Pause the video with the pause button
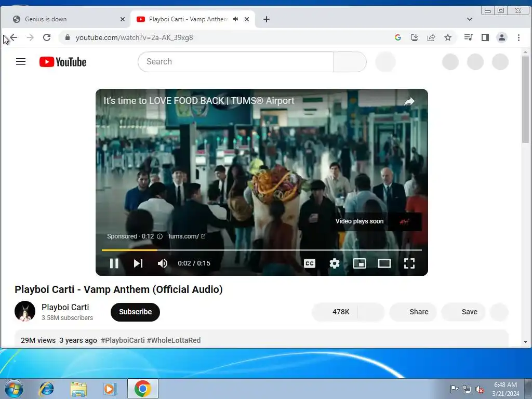This screenshot has width=532, height=399. [x=114, y=263]
